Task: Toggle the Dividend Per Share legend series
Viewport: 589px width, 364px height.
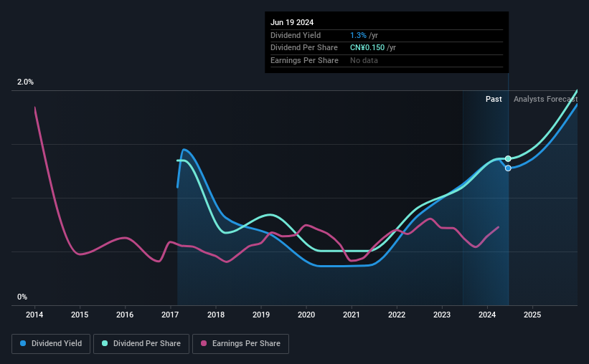Action: pos(141,344)
